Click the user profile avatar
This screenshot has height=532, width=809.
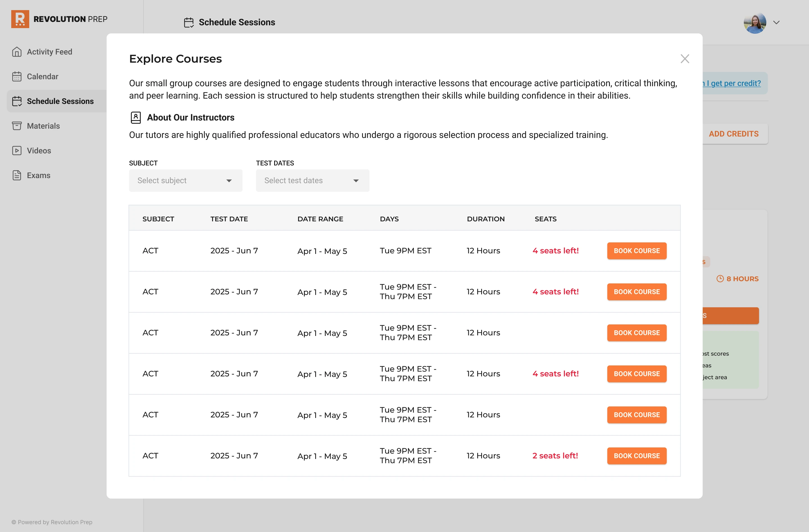click(755, 23)
